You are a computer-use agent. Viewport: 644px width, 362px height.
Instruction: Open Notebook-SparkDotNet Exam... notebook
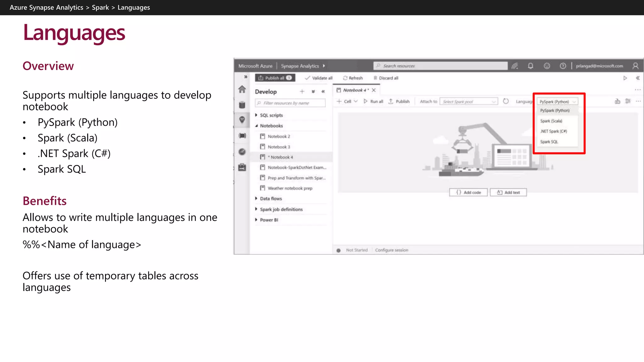click(297, 167)
